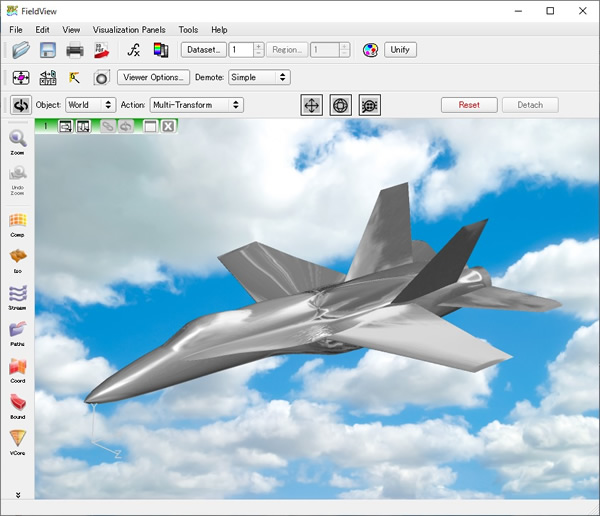Toggle the translate (four-arrow) transform mode
600x516 pixels.
coord(312,105)
